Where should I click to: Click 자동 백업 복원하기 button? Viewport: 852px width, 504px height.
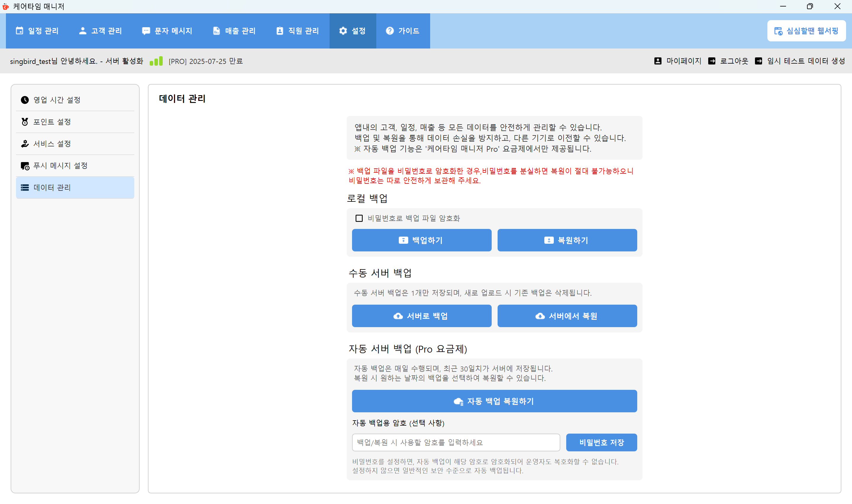494,401
